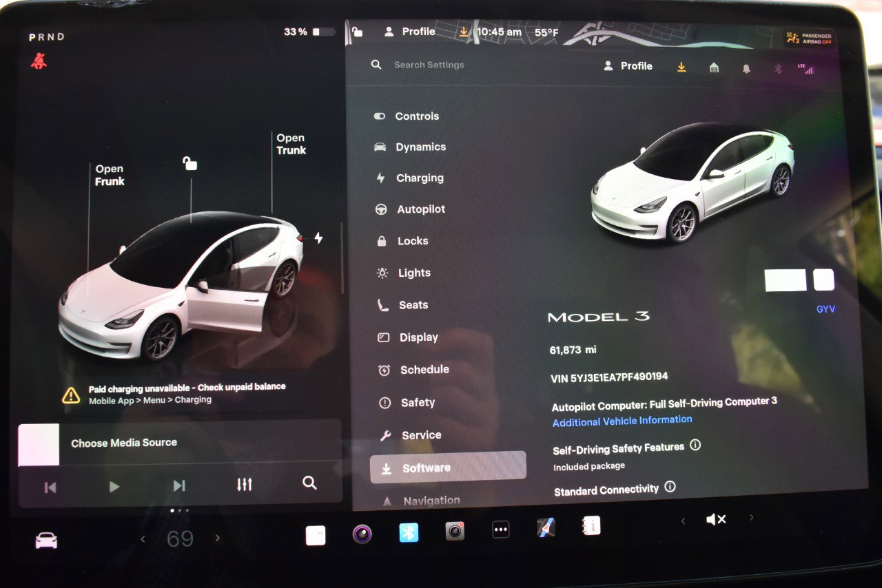Image resolution: width=882 pixels, height=588 pixels.
Task: Tap the download arrow beside the clock
Action: click(x=464, y=32)
